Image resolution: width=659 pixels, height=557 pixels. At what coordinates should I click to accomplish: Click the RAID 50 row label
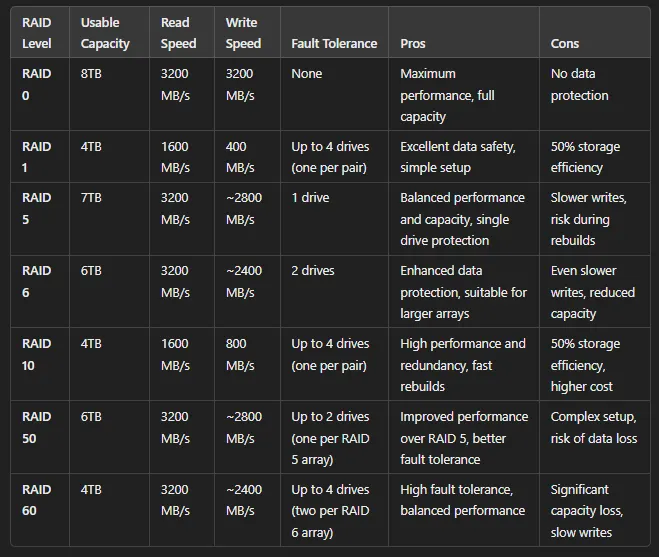click(x=37, y=428)
